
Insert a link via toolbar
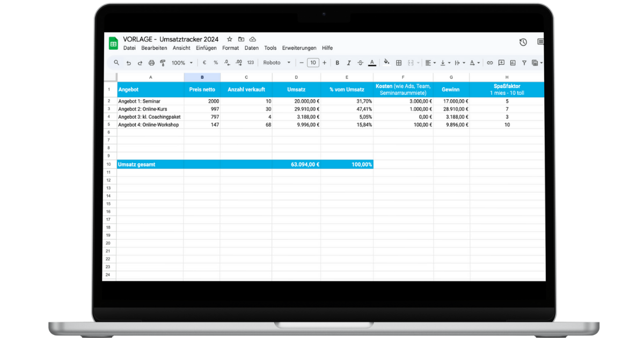pos(489,63)
